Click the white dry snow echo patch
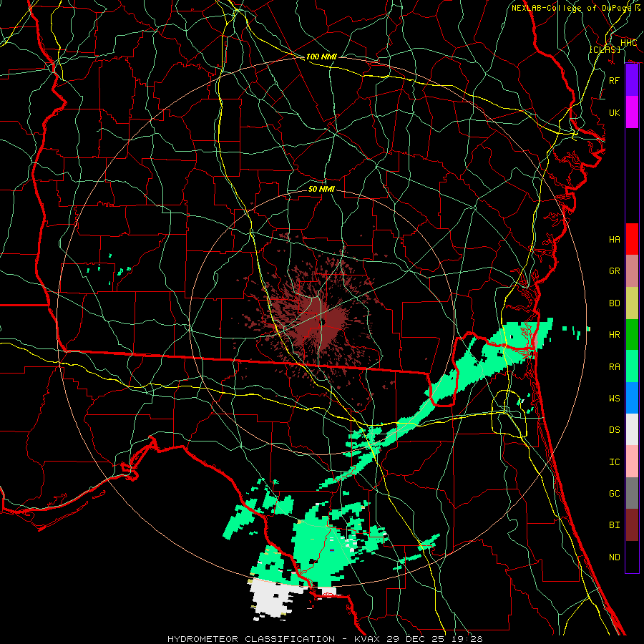644x644 pixels. pos(274,597)
